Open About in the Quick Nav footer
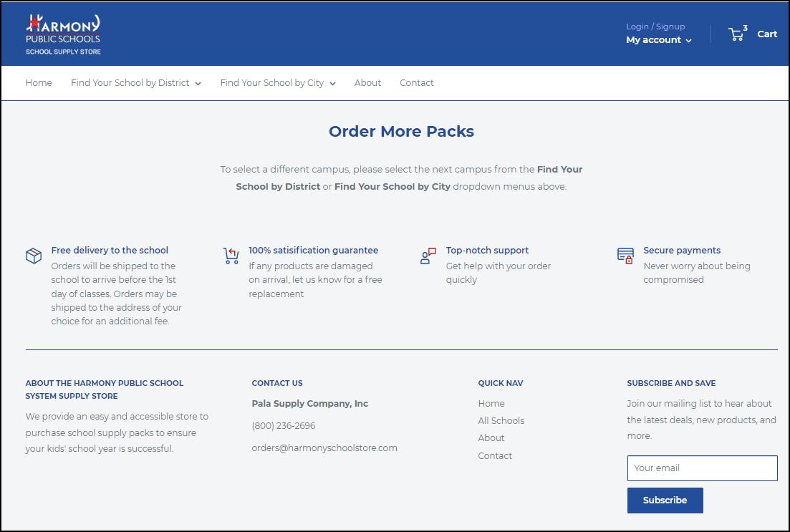The height and width of the screenshot is (532, 790). pos(491,437)
